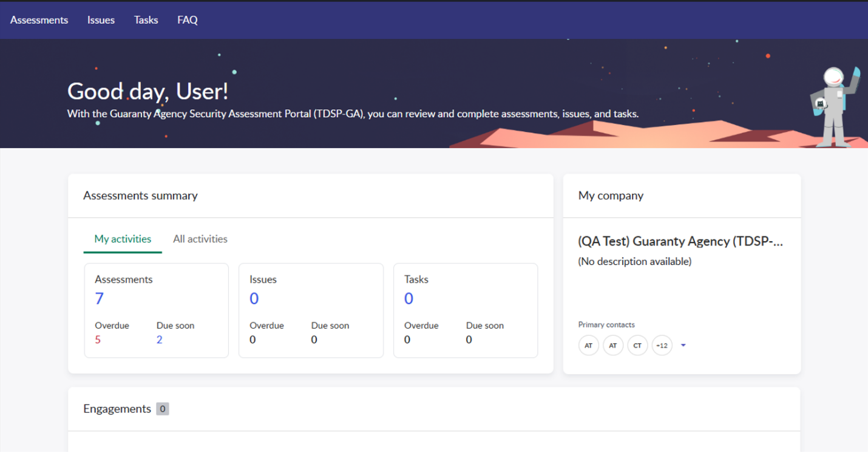Screen dimensions: 868x452
Task: Click the Tasks total count 0
Action: pos(409,298)
